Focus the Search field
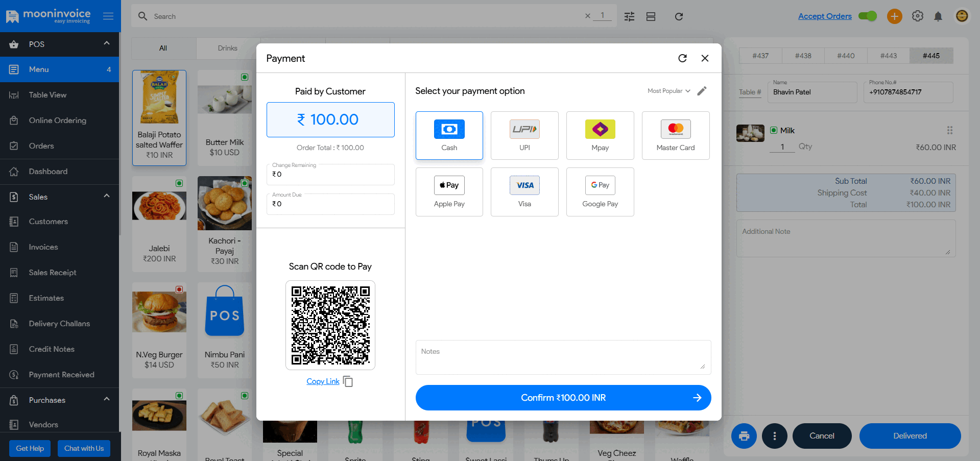980x461 pixels. [357, 16]
